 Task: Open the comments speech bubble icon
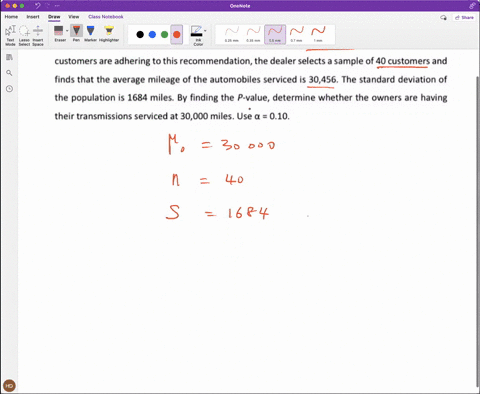point(443,17)
